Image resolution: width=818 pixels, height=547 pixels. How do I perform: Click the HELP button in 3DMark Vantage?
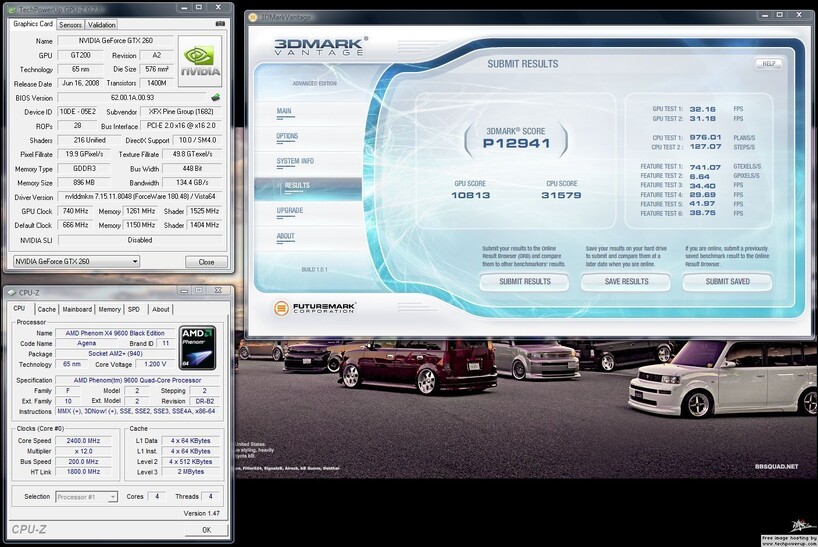click(768, 64)
